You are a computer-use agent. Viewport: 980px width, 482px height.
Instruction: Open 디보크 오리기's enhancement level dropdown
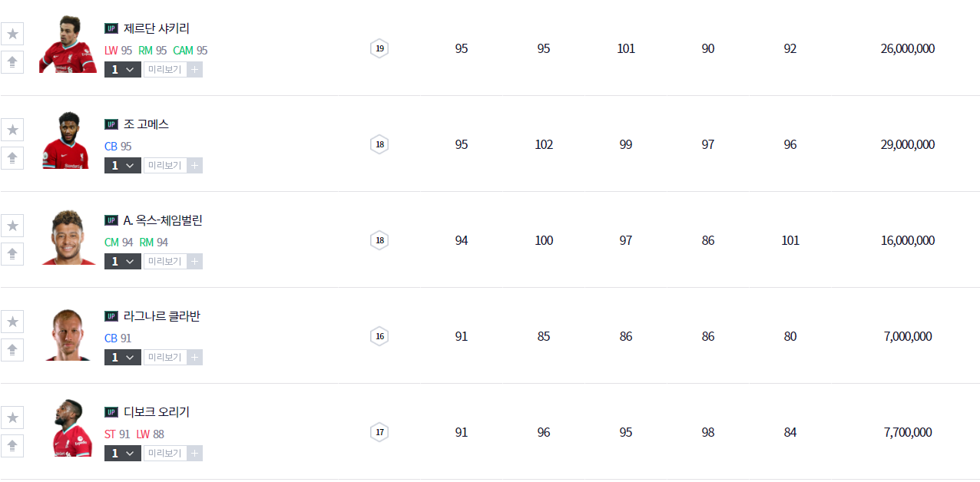pyautogui.click(x=123, y=454)
